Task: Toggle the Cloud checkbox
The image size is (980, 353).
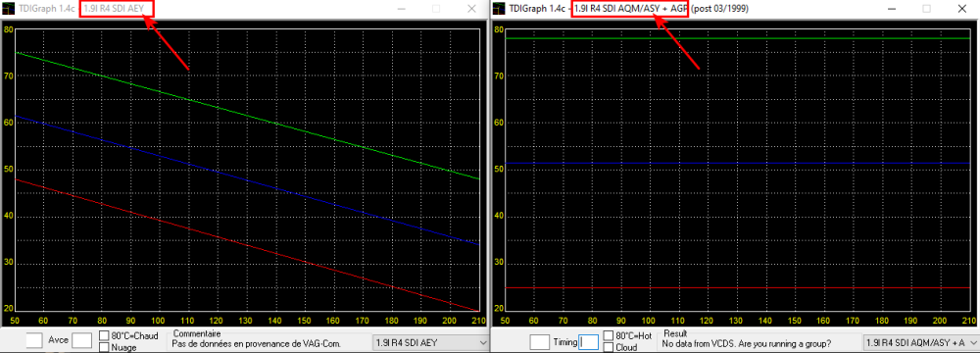Action: point(609,347)
